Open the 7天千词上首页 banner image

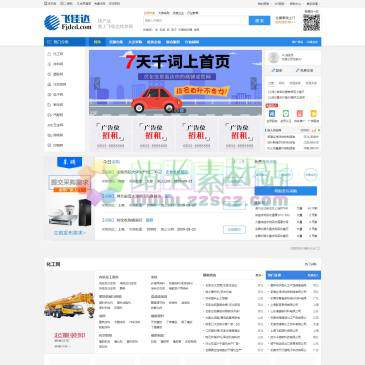pyautogui.click(x=175, y=83)
